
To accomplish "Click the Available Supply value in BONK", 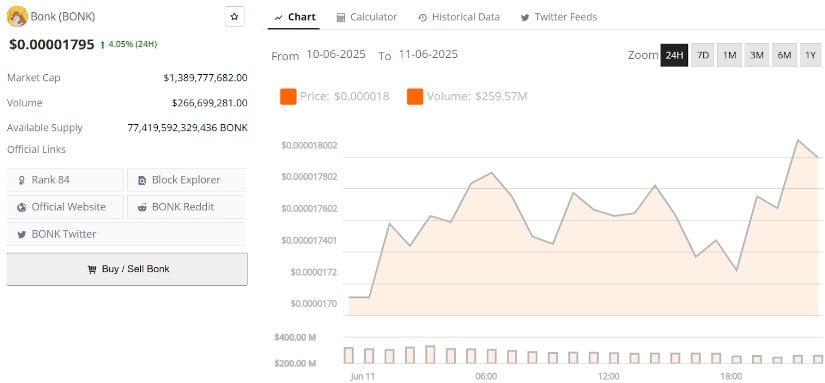I will click(x=187, y=128).
